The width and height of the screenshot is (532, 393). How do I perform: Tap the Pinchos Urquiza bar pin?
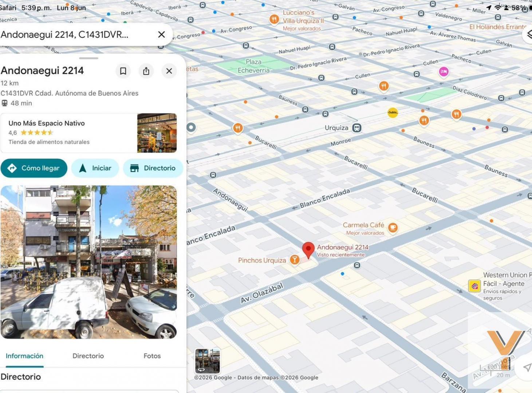pyautogui.click(x=295, y=259)
